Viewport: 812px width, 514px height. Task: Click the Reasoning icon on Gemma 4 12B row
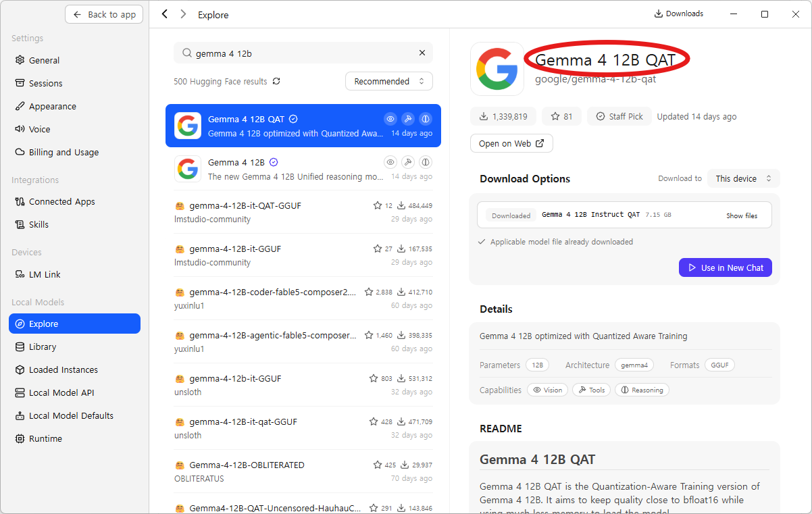point(426,162)
